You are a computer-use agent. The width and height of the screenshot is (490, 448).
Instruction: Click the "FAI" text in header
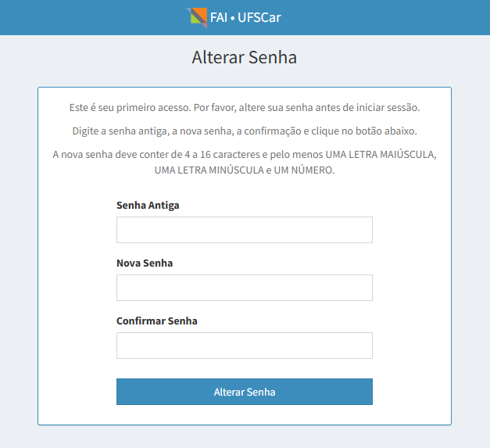click(x=219, y=17)
